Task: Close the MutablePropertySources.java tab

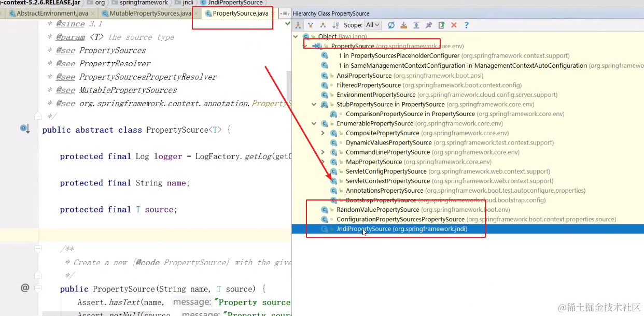Action: coord(196,13)
